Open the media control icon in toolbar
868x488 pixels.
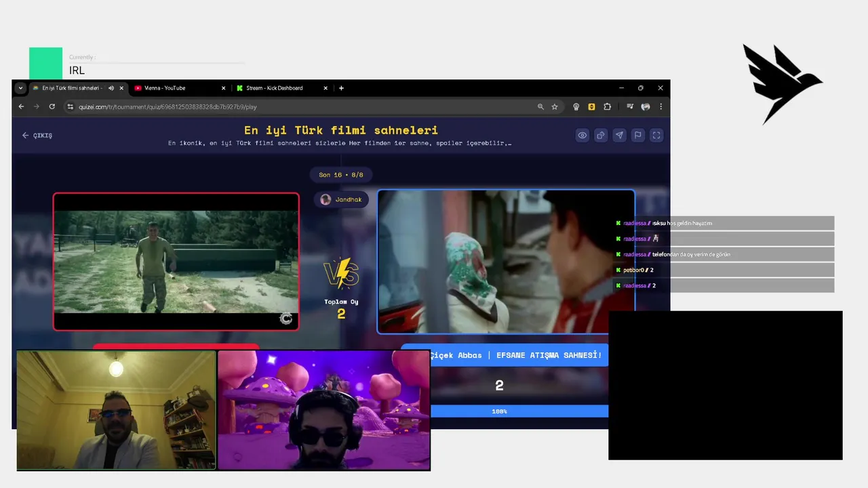pyautogui.click(x=630, y=106)
